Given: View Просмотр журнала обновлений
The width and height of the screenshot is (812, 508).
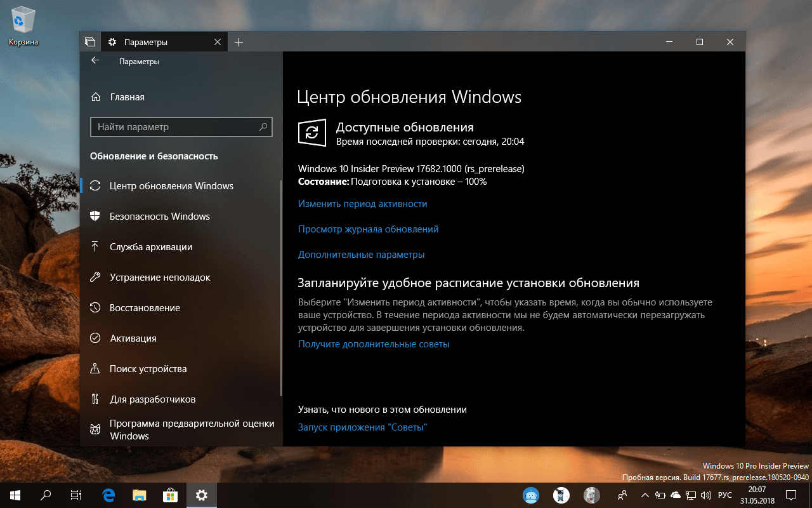Looking at the screenshot, I should pyautogui.click(x=368, y=229).
